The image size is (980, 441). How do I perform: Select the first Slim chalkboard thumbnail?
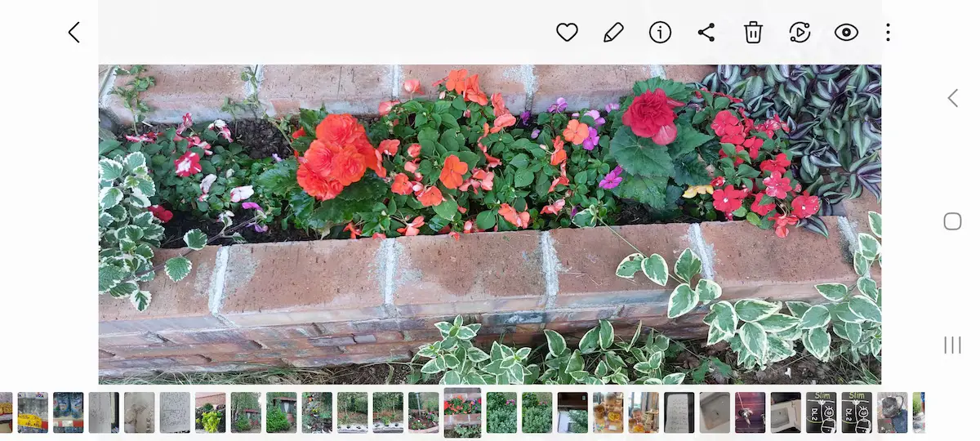821,412
